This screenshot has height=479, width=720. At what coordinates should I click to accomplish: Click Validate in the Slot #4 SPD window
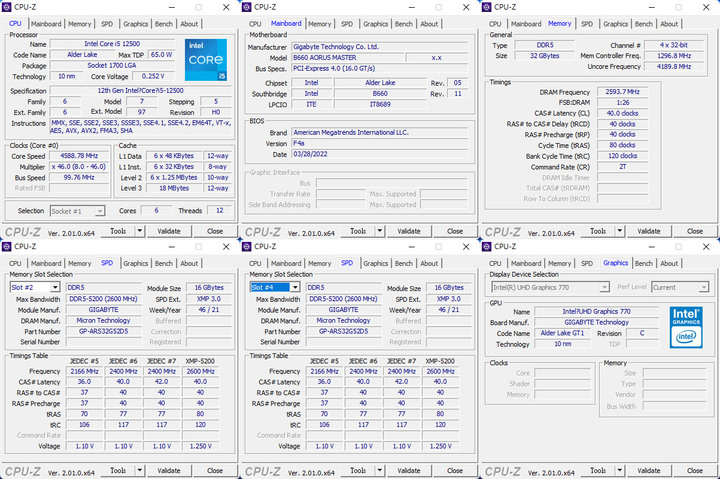coord(409,471)
